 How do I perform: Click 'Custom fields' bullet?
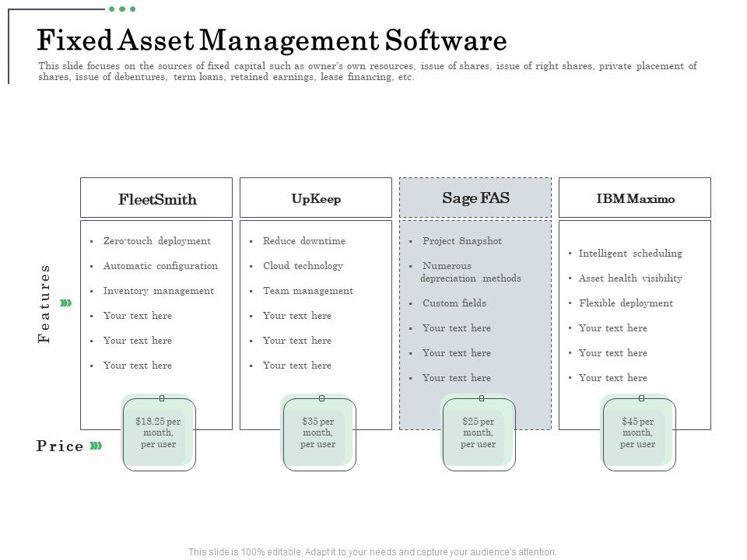pyautogui.click(x=454, y=303)
